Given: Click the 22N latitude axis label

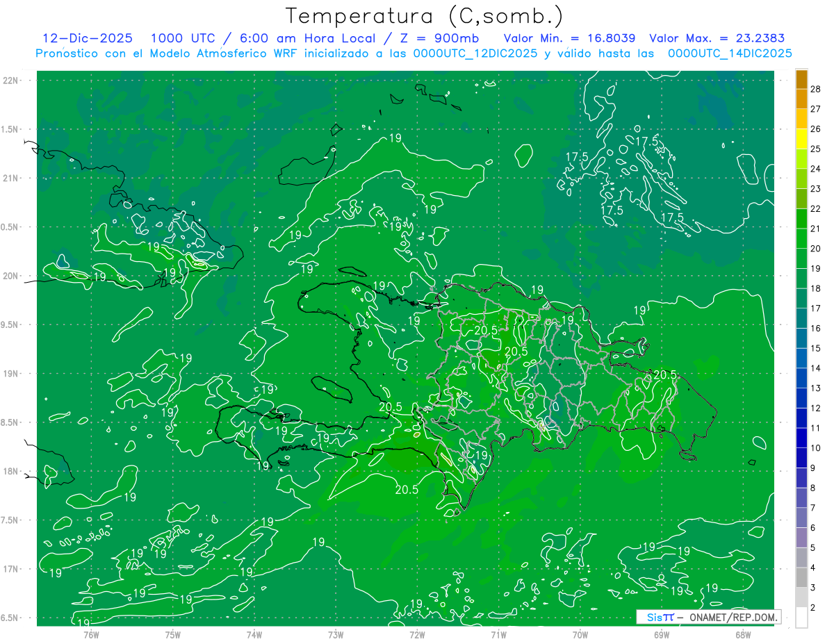Looking at the screenshot, I should tap(11, 80).
